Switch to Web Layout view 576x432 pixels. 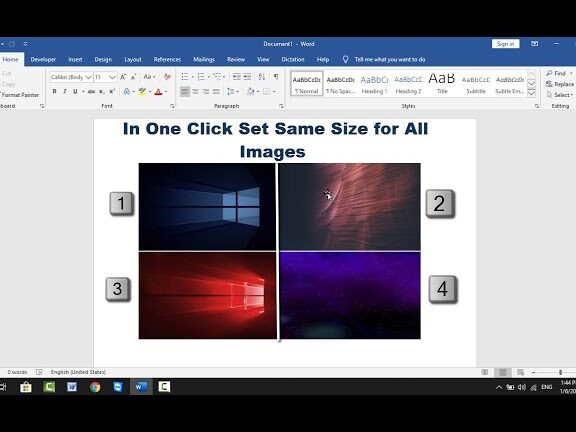click(x=520, y=372)
